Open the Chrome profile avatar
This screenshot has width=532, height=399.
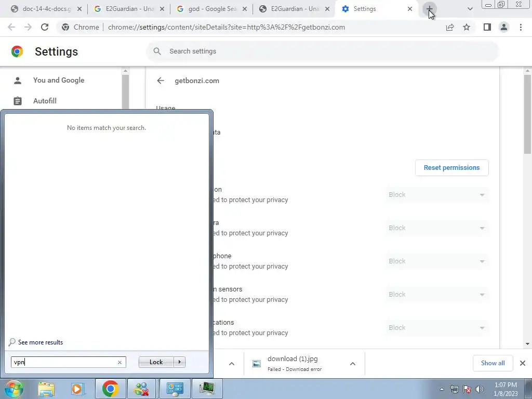tap(504, 27)
